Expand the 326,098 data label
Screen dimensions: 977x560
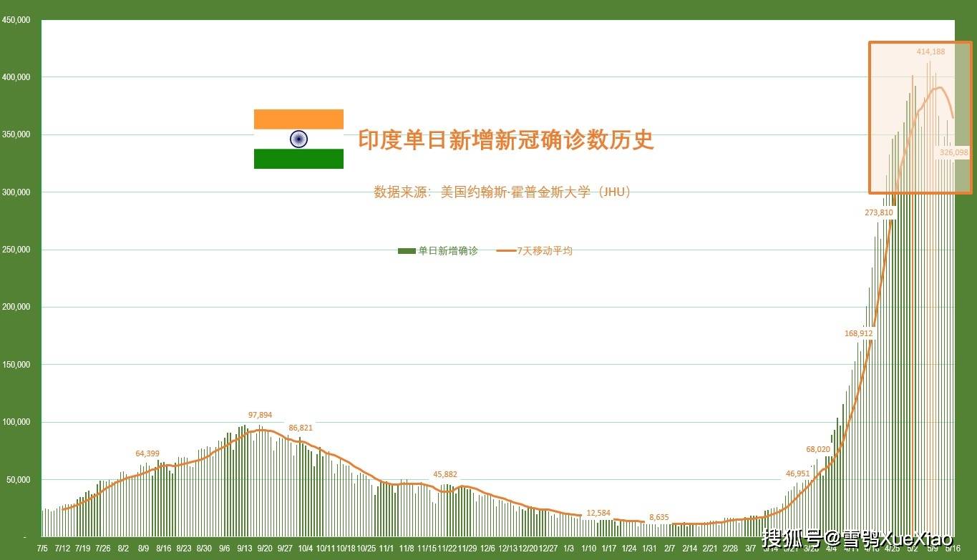tap(953, 152)
